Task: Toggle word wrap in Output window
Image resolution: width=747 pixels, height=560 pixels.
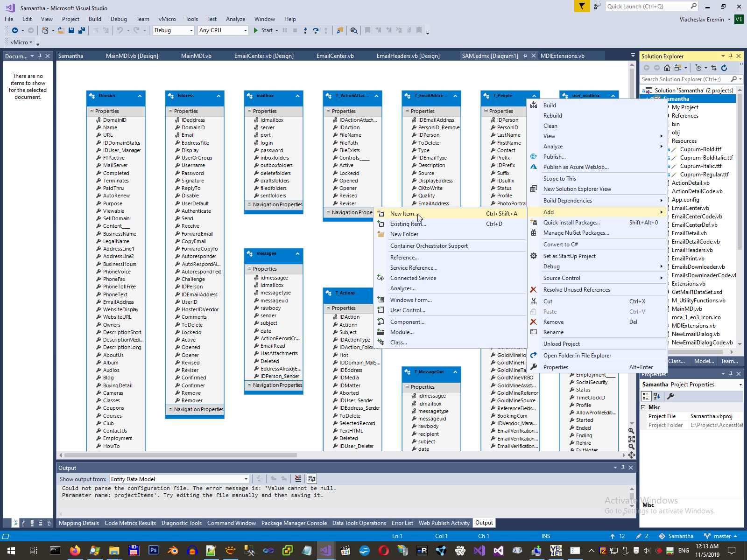Action: tap(312, 479)
